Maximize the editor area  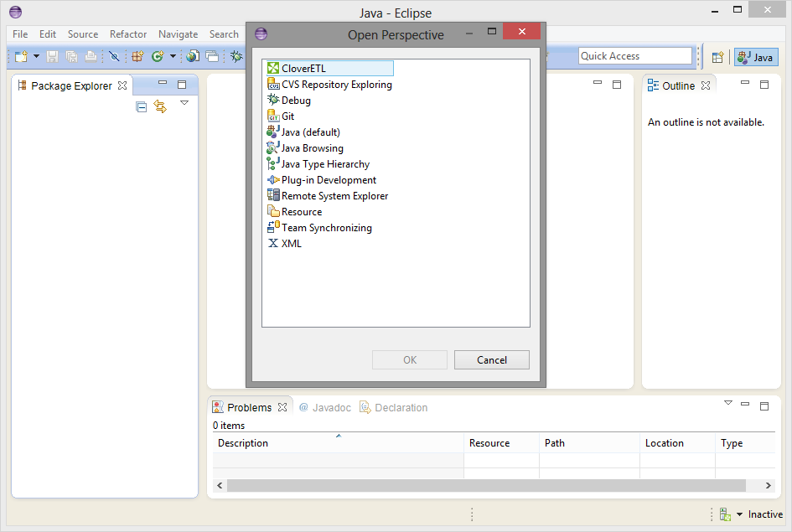point(617,85)
